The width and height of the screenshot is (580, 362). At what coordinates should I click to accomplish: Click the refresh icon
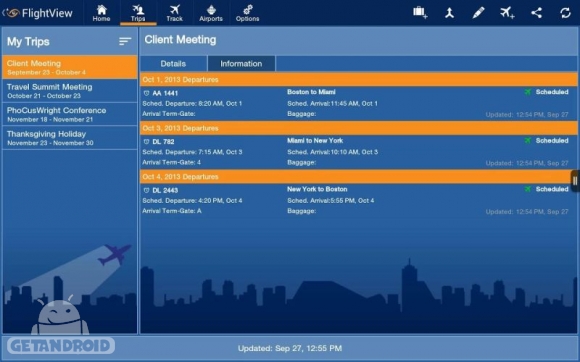tap(565, 13)
